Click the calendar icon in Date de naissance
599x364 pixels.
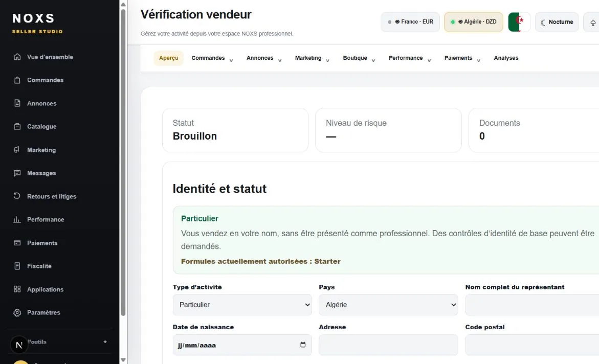(303, 345)
